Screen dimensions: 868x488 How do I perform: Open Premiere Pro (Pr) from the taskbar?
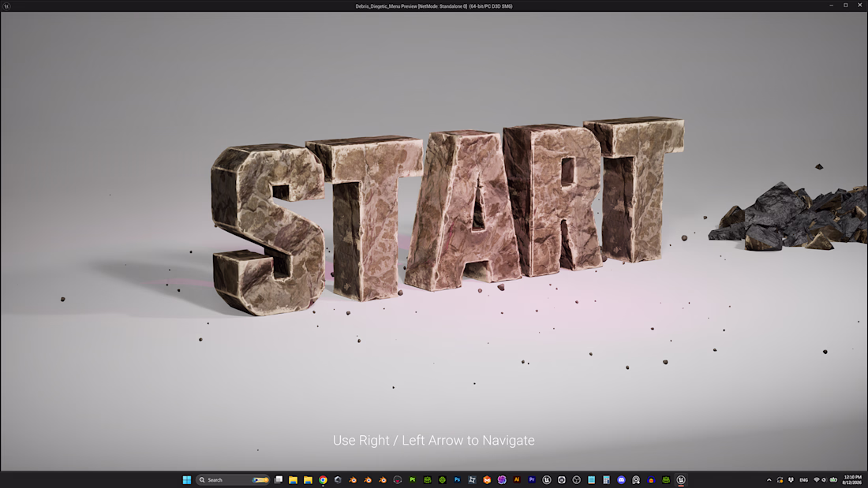532,479
